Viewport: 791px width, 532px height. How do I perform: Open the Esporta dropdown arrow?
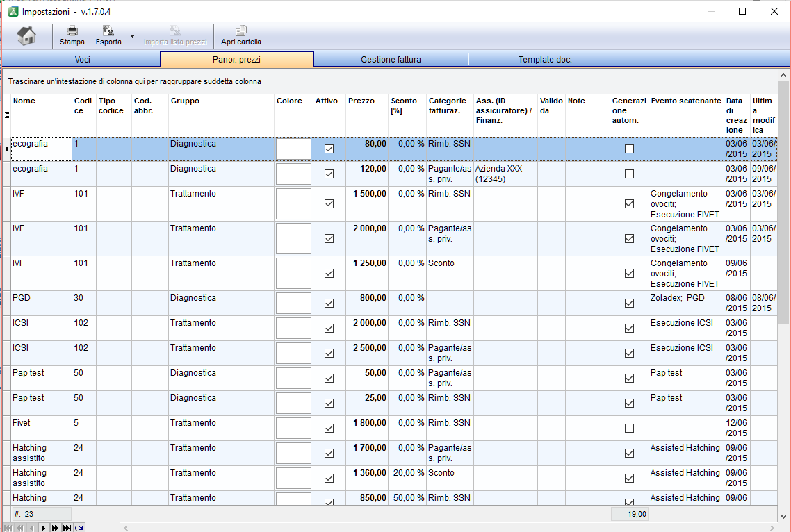point(132,36)
